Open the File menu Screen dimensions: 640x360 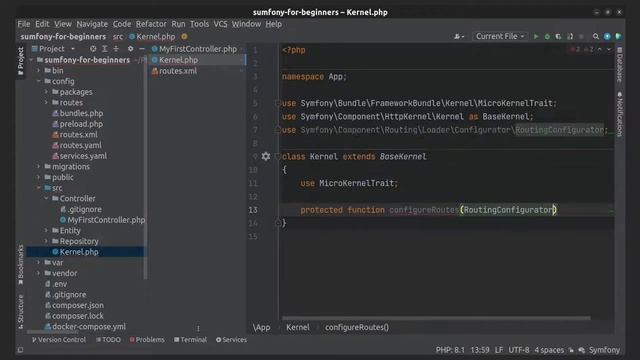coord(24,24)
